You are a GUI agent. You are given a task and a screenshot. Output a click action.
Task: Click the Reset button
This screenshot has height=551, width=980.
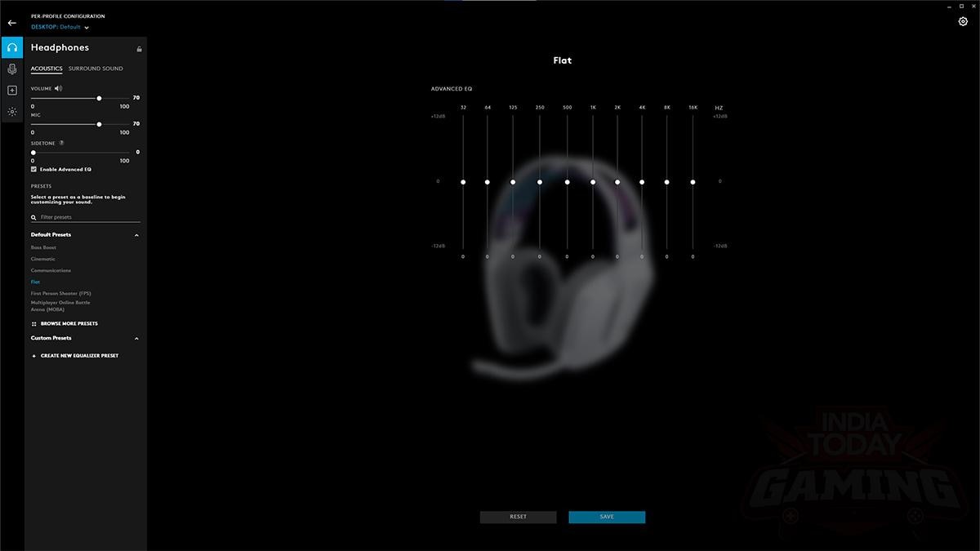click(518, 517)
